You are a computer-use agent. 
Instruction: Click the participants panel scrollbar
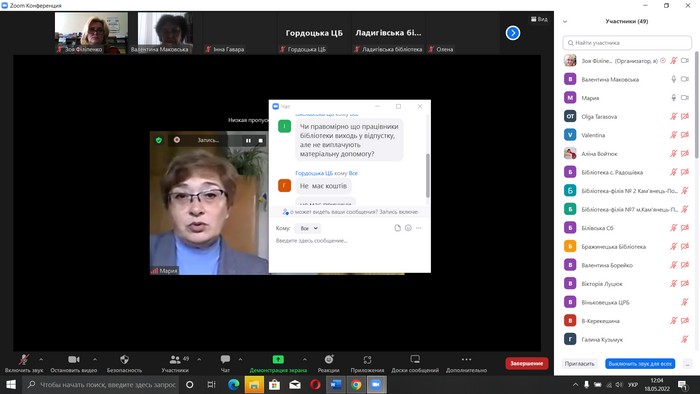point(696,105)
